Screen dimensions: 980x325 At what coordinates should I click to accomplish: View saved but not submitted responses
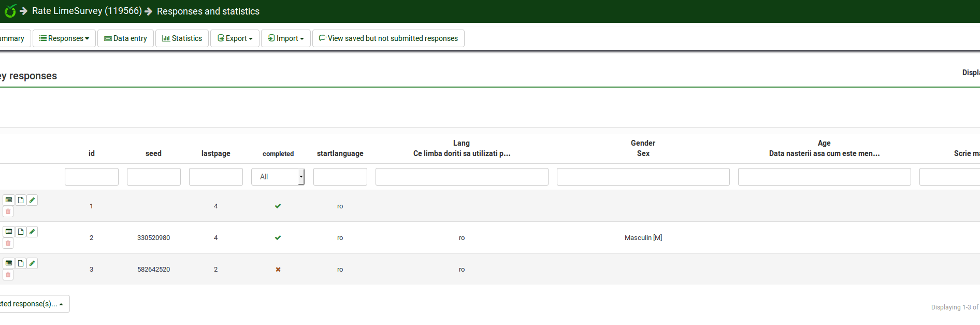click(388, 38)
